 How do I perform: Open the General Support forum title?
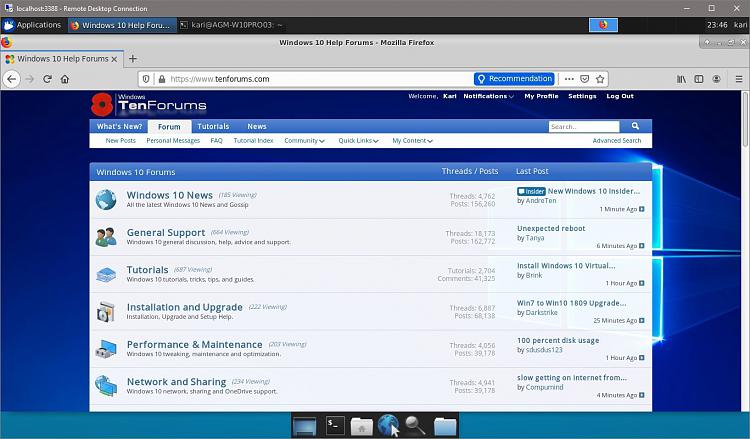165,232
